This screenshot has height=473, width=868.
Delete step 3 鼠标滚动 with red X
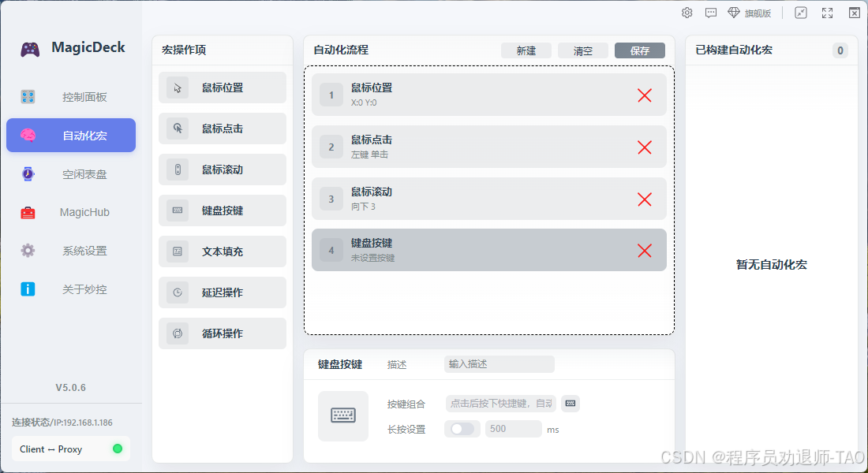click(645, 199)
